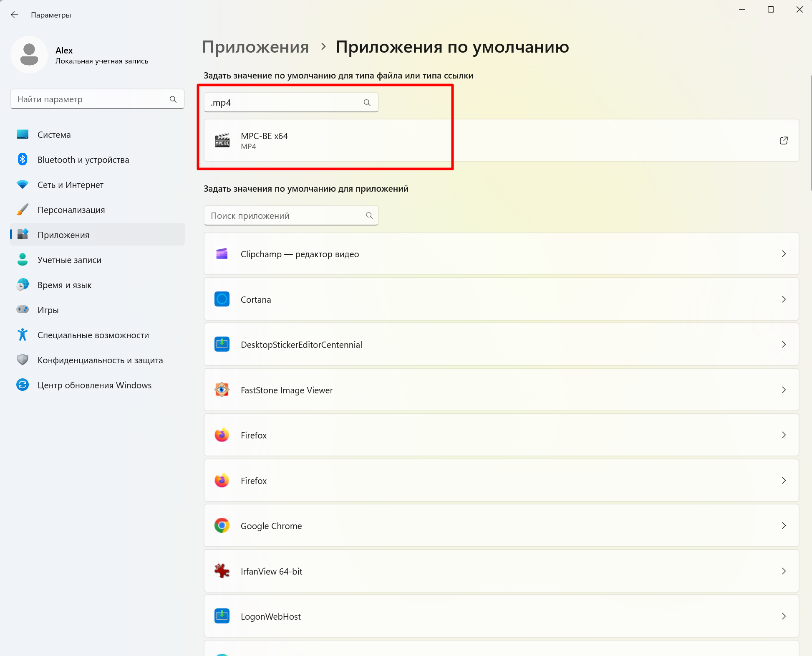Open Система settings section
This screenshot has height=656, width=812.
tap(54, 135)
